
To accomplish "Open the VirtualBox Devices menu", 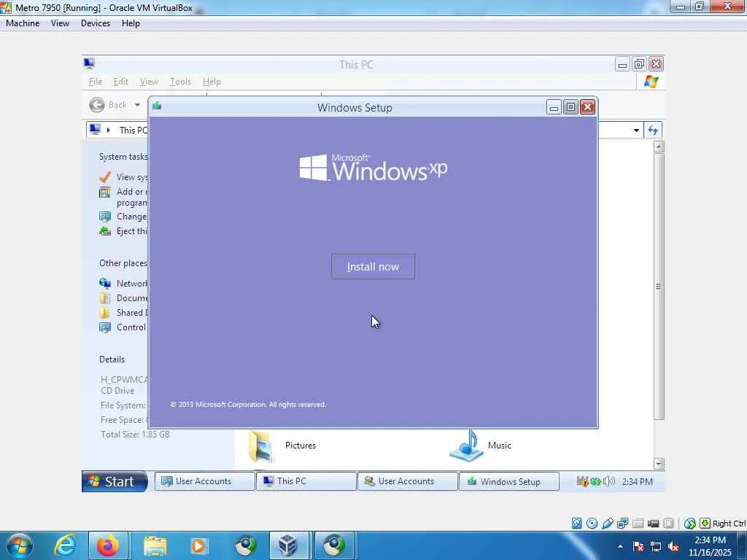I will 96,23.
